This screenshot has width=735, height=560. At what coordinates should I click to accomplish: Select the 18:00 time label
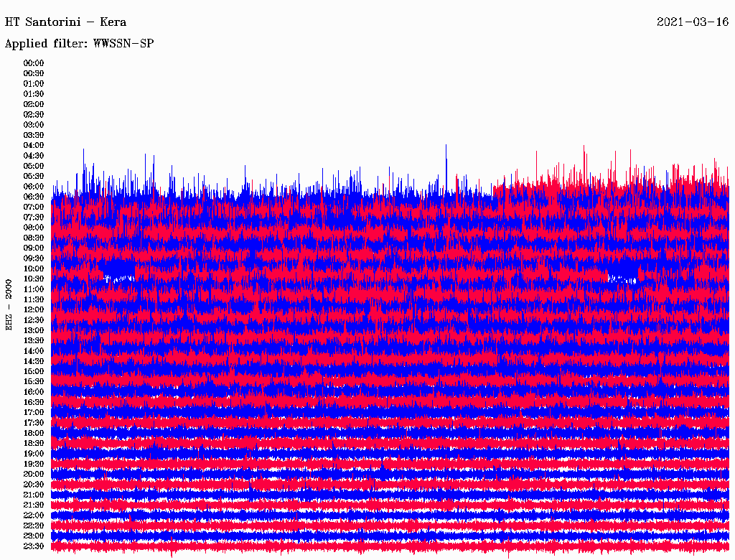[34, 434]
